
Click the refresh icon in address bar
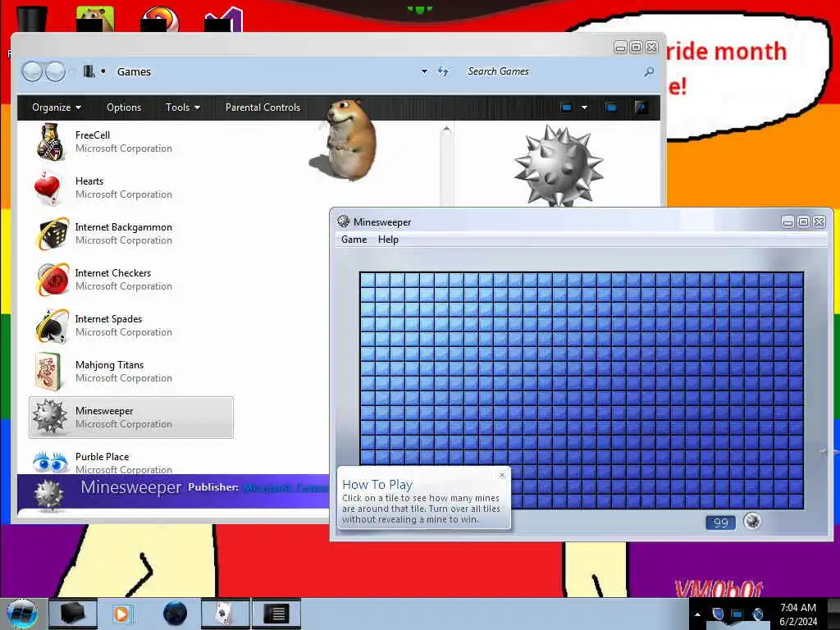[x=443, y=71]
